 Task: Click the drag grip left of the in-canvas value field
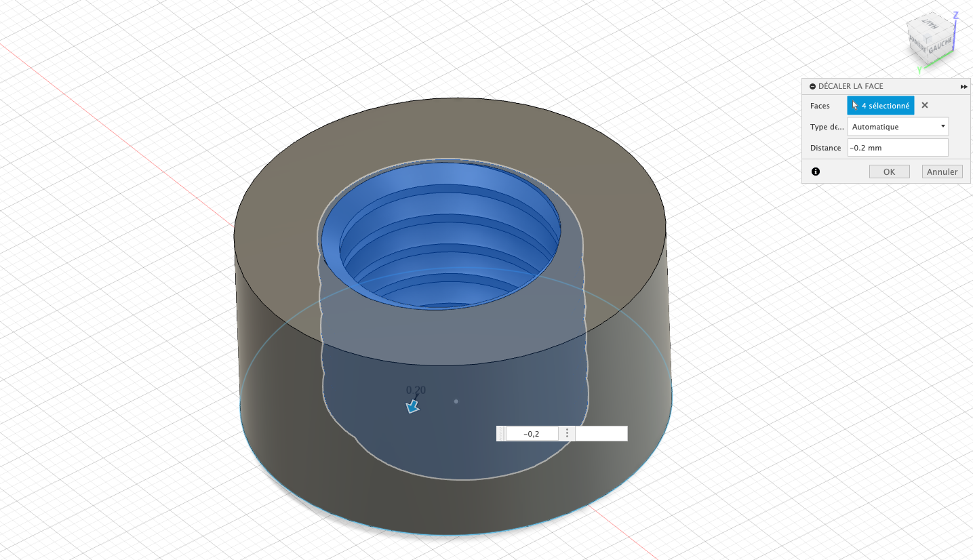[501, 434]
